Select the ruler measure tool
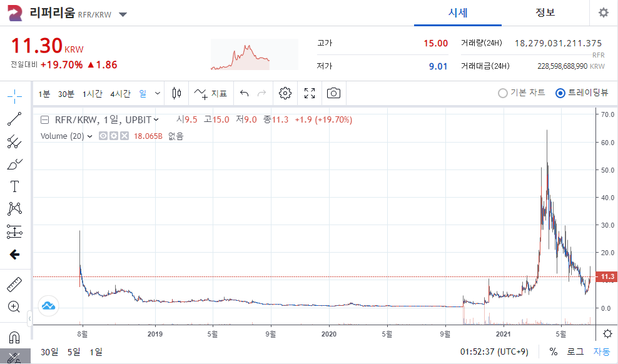The height and width of the screenshot is (364, 618). click(14, 285)
